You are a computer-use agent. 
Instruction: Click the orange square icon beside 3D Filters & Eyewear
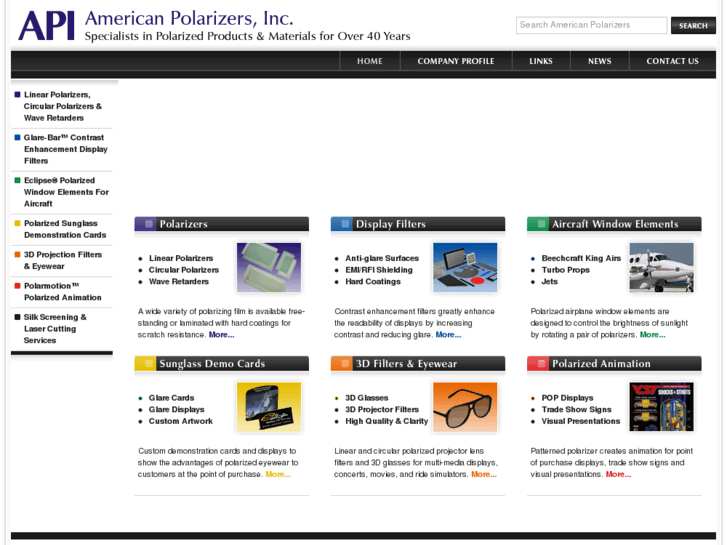click(x=345, y=364)
